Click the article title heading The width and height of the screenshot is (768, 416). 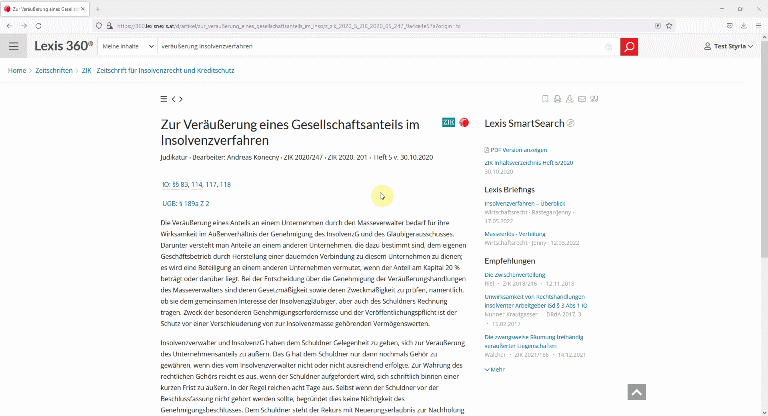(290, 132)
